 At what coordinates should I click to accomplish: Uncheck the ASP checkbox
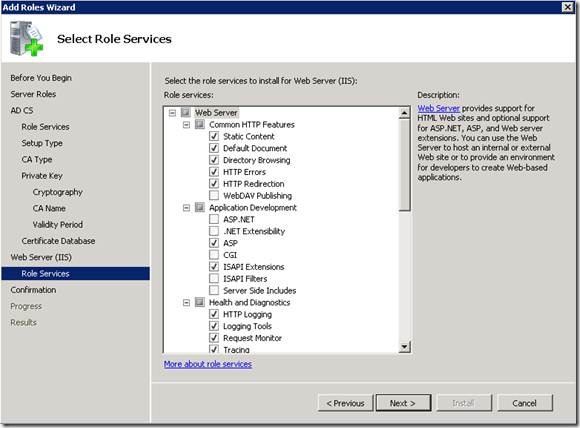(214, 243)
